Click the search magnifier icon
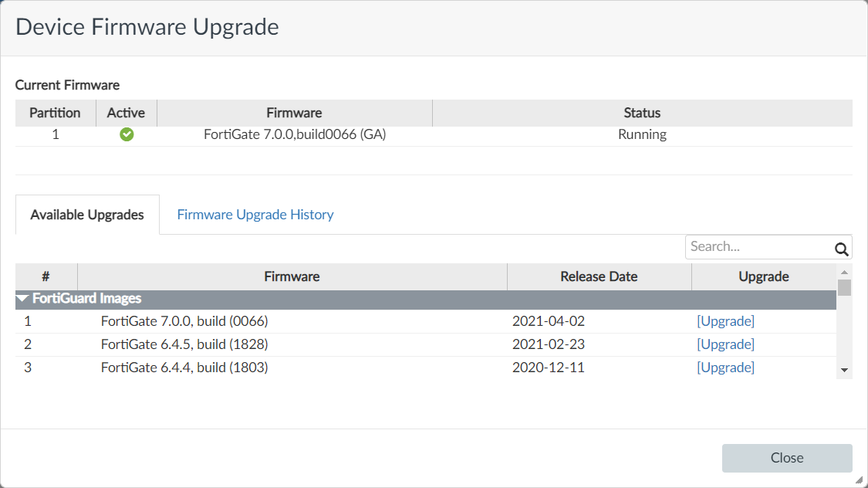This screenshot has height=488, width=868. click(x=841, y=249)
